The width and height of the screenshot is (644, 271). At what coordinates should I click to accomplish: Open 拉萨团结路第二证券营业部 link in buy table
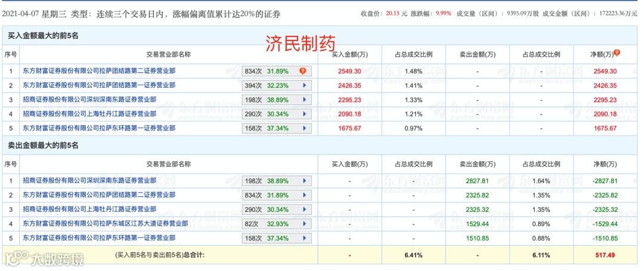coord(99,71)
